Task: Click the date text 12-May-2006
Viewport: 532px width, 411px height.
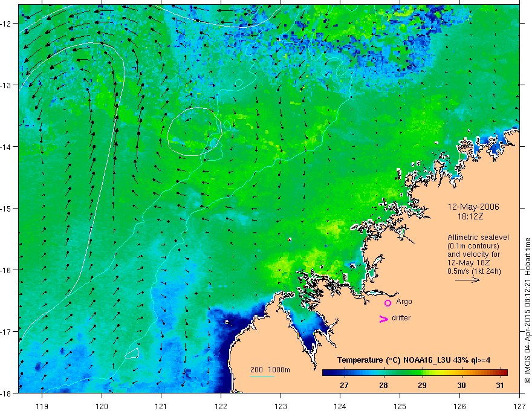Action: [x=473, y=207]
